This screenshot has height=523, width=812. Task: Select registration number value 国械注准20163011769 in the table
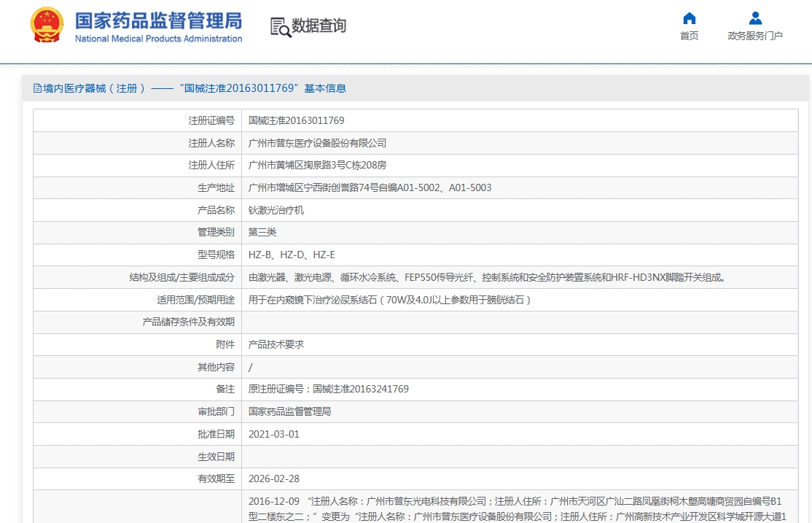pyautogui.click(x=296, y=121)
